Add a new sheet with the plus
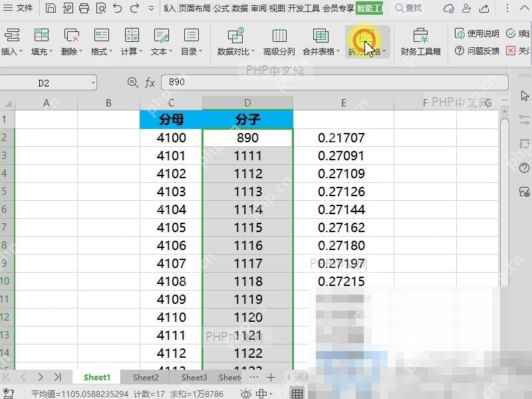 tap(271, 377)
